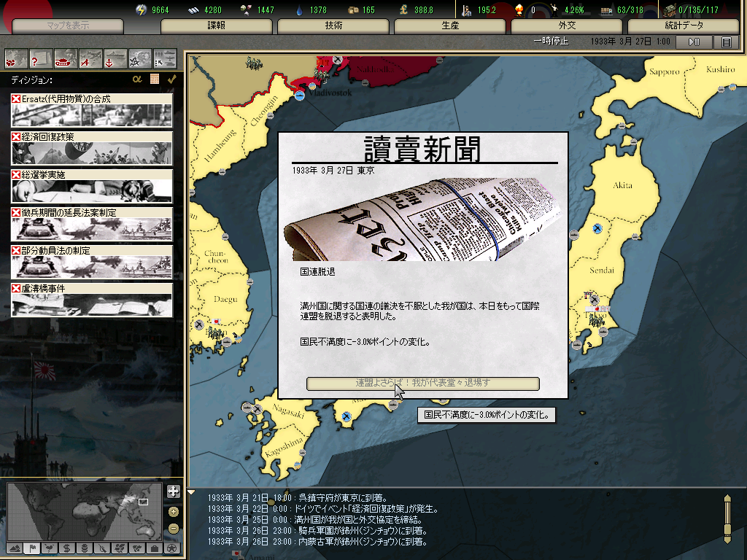Click the money pound icon

403,9
